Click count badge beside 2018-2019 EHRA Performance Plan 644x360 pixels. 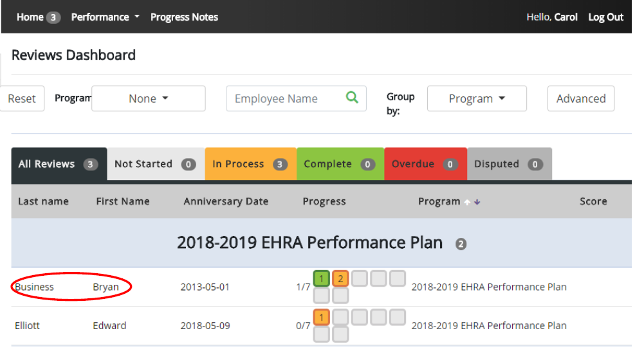pos(461,244)
